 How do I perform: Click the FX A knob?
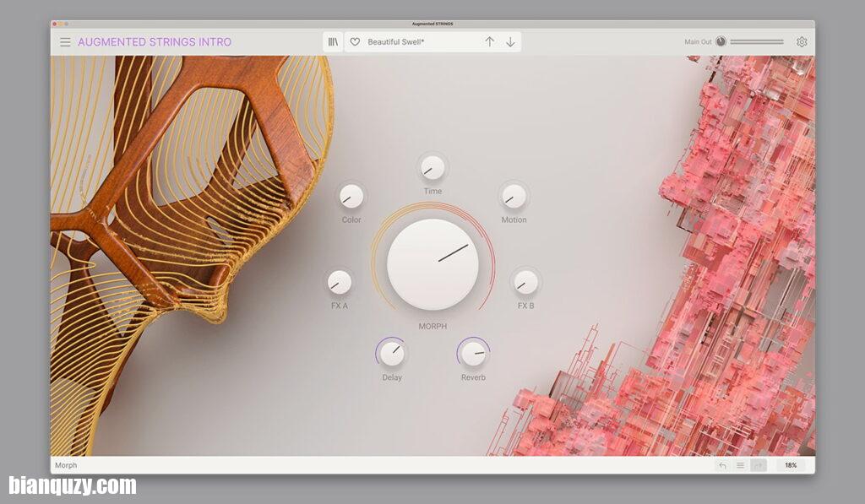click(340, 282)
